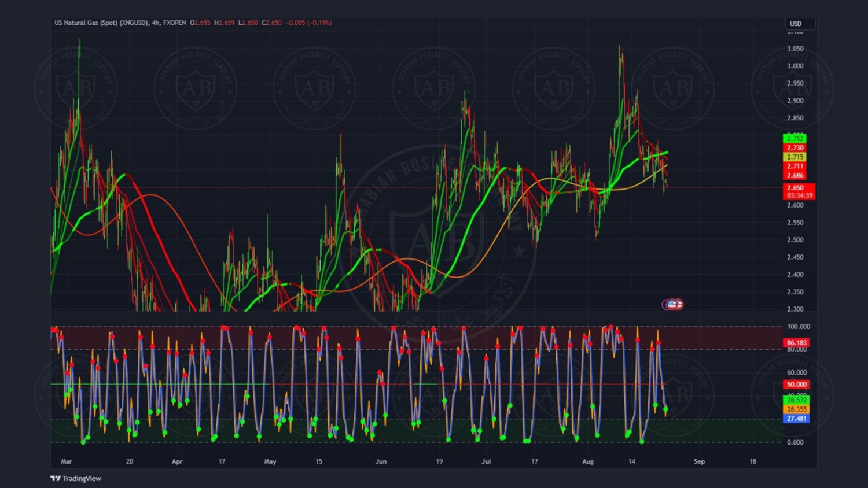Image resolution: width=868 pixels, height=488 pixels.
Task: Select the red 2.686 price label
Action: coord(795,175)
